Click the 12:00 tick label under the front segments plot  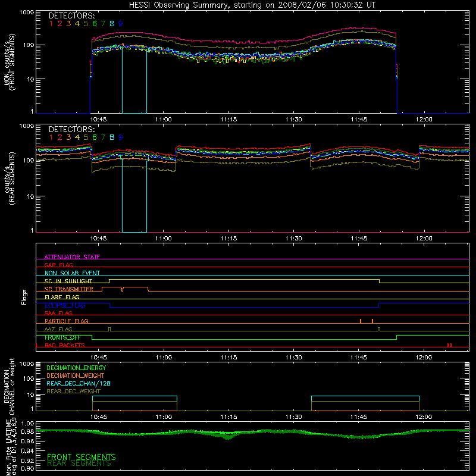point(424,120)
